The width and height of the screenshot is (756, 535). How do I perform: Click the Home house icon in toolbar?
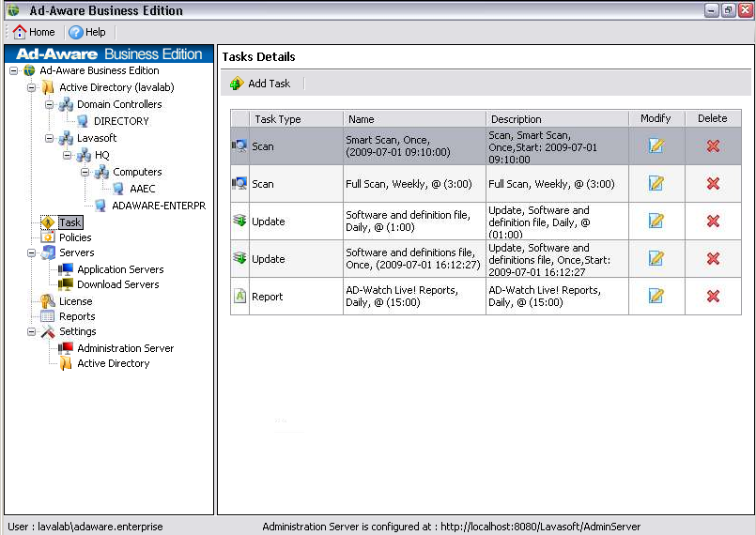(x=20, y=32)
